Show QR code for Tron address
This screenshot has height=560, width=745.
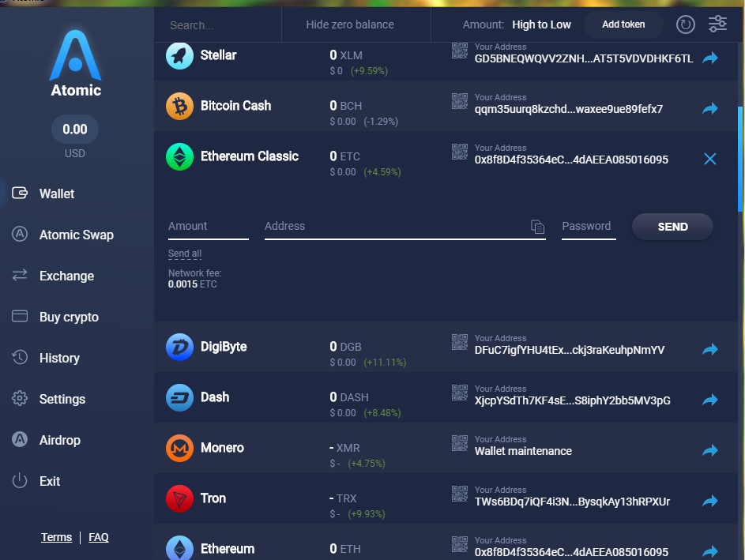point(460,494)
